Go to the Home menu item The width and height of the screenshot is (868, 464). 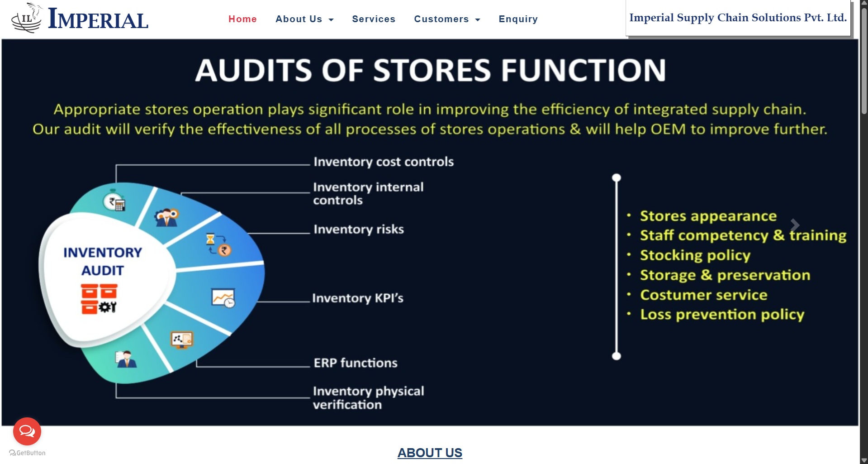click(242, 19)
